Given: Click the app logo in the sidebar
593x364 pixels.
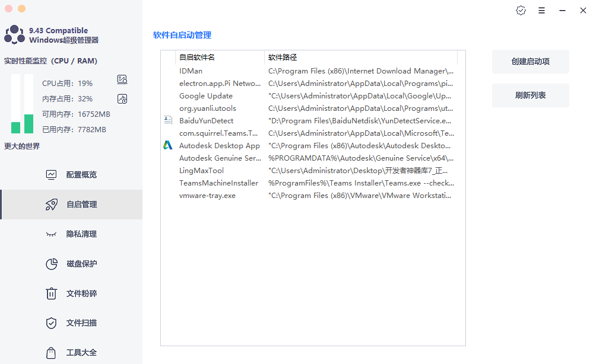Looking at the screenshot, I should 14,35.
